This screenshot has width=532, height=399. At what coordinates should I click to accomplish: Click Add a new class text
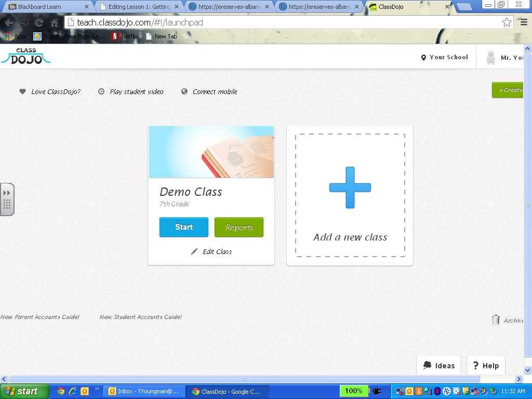click(350, 237)
